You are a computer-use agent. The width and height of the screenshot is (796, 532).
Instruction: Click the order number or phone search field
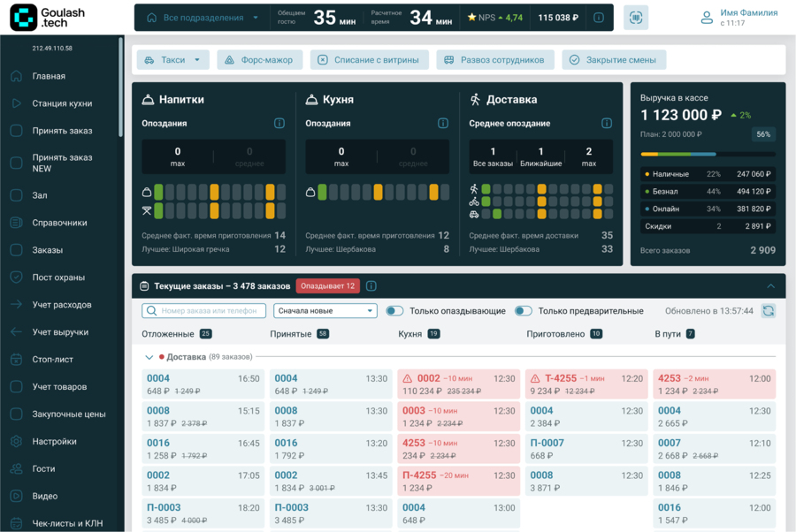pos(204,311)
